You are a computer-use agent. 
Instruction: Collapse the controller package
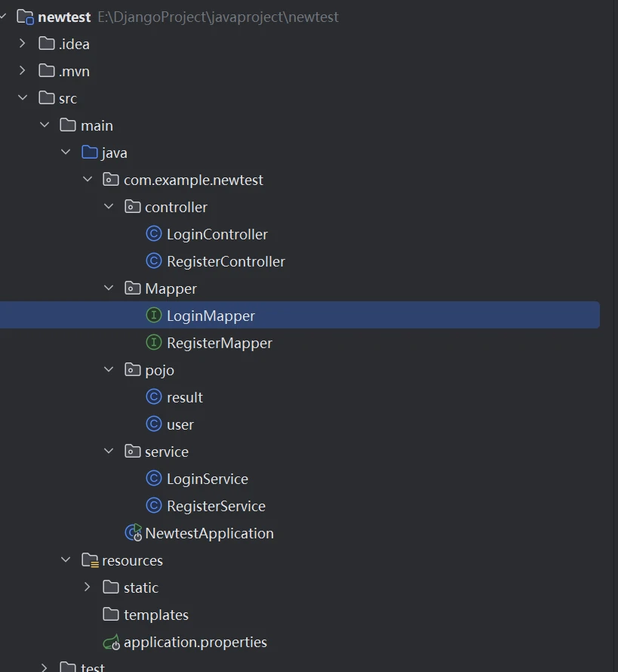pos(109,207)
